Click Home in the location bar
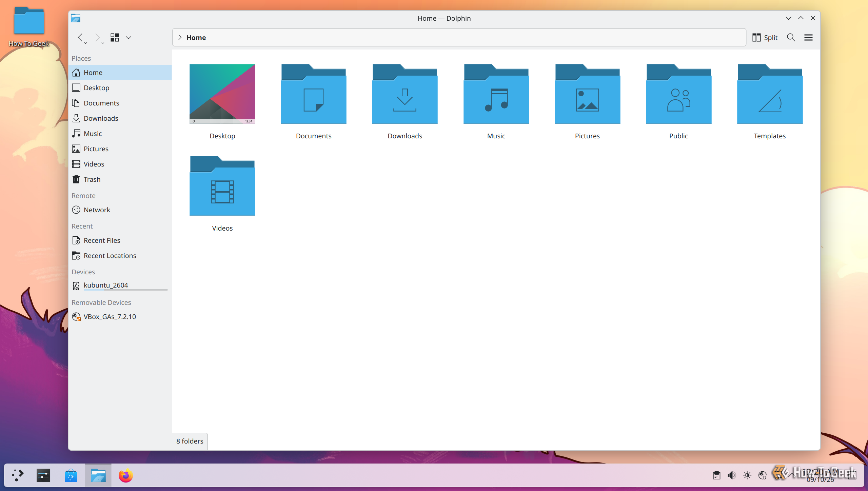 click(x=196, y=38)
